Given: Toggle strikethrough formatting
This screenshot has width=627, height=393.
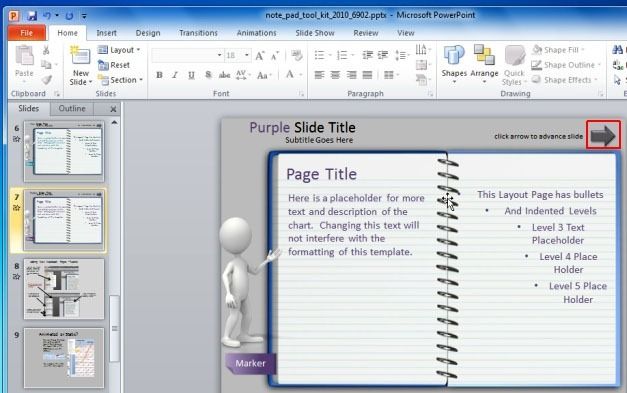Looking at the screenshot, I should point(224,75).
